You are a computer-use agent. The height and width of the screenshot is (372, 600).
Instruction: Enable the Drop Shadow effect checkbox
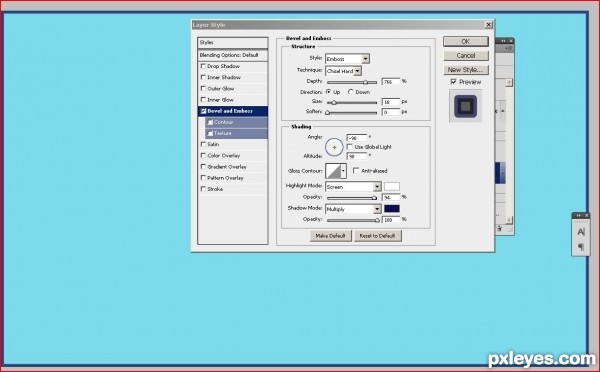coord(203,66)
